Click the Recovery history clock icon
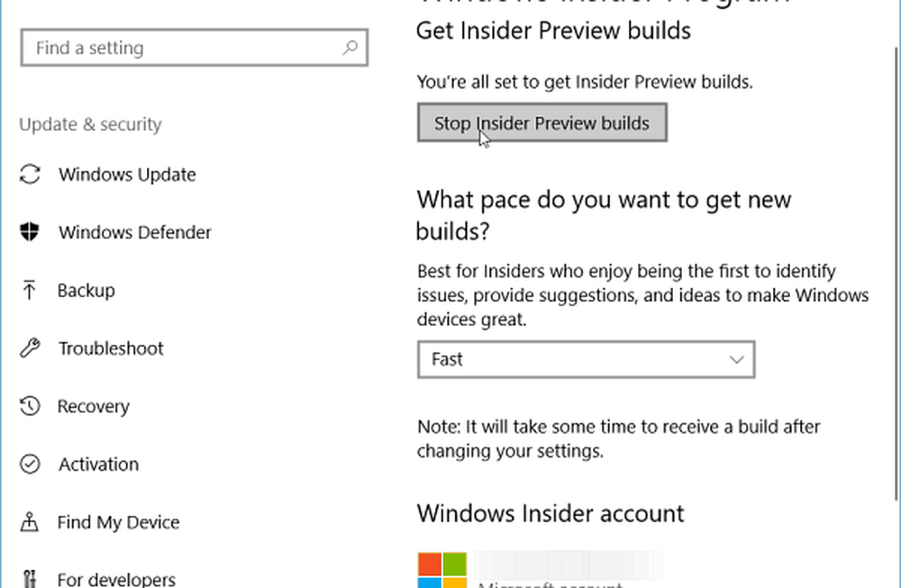The width and height of the screenshot is (901, 588). pyautogui.click(x=30, y=406)
